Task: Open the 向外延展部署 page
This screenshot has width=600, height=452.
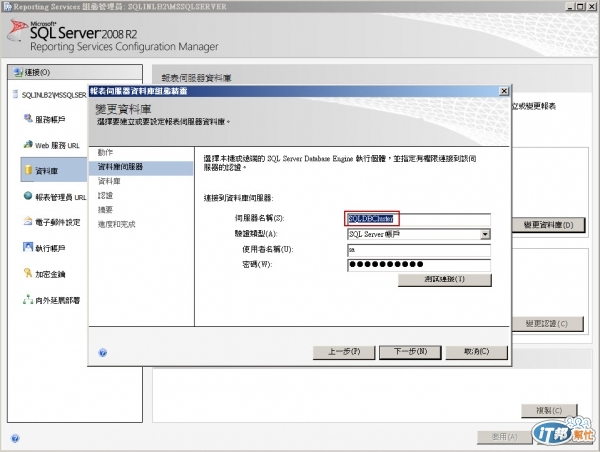Action: click(x=58, y=300)
